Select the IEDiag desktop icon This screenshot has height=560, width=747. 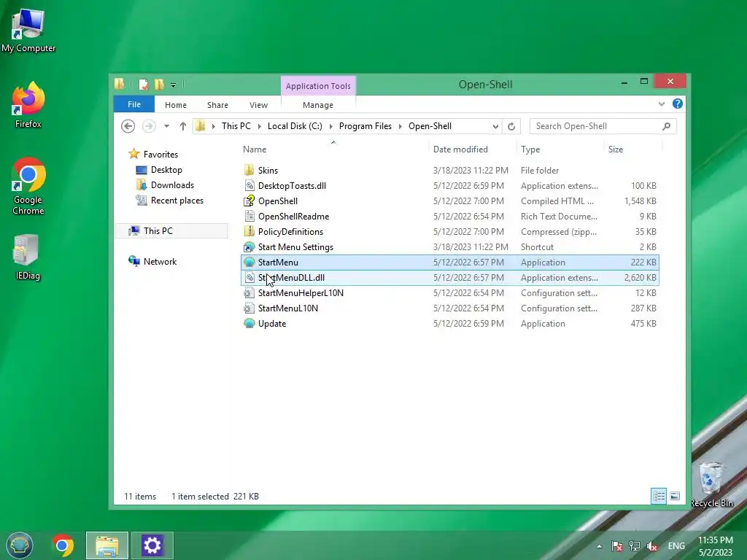click(28, 257)
